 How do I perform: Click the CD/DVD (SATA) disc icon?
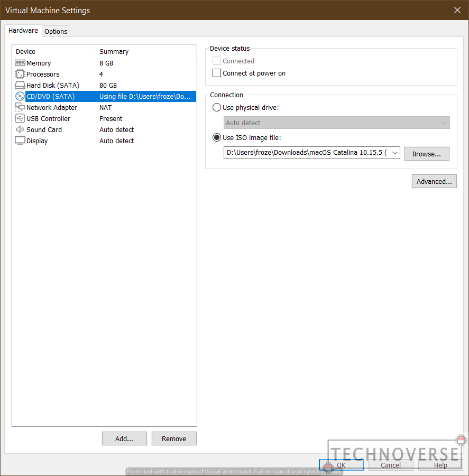coord(20,96)
